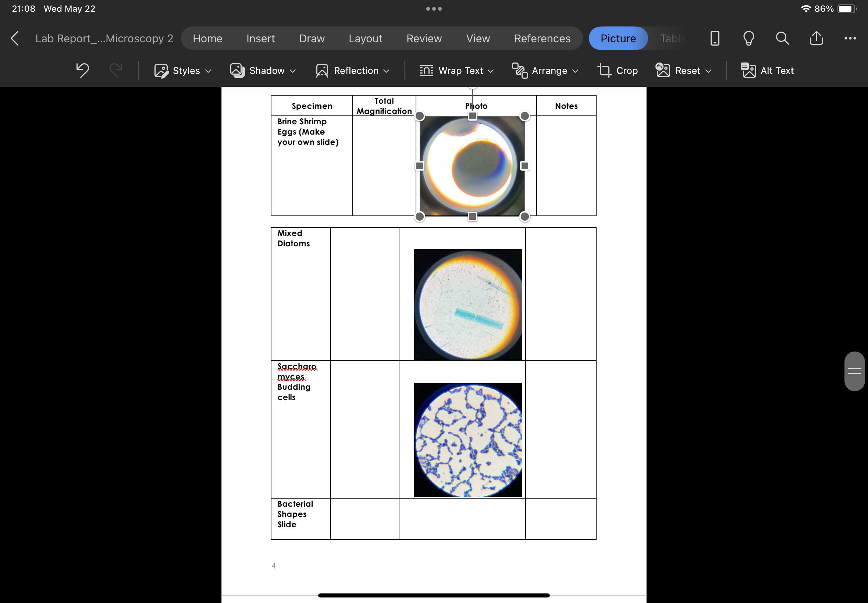
Task: Open the Wrap Text menu
Action: coord(456,71)
